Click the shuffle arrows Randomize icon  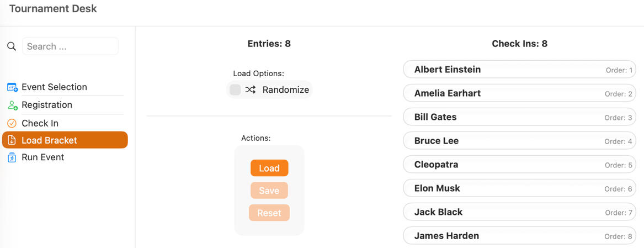click(251, 89)
